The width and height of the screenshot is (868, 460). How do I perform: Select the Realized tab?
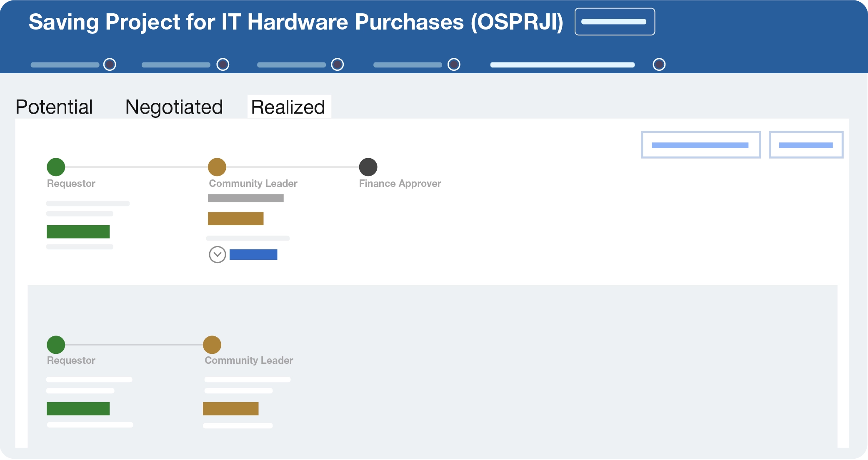tap(288, 107)
